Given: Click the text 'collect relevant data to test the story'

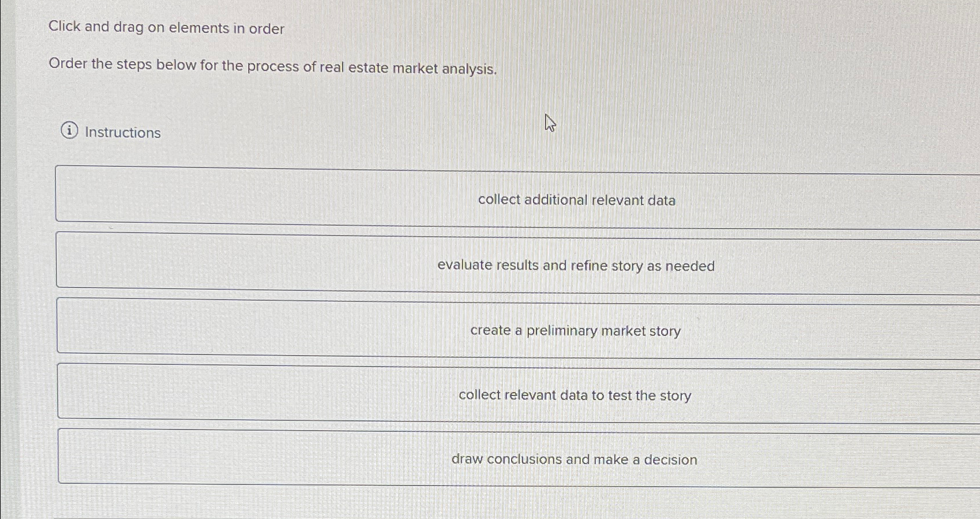Looking at the screenshot, I should point(575,395).
